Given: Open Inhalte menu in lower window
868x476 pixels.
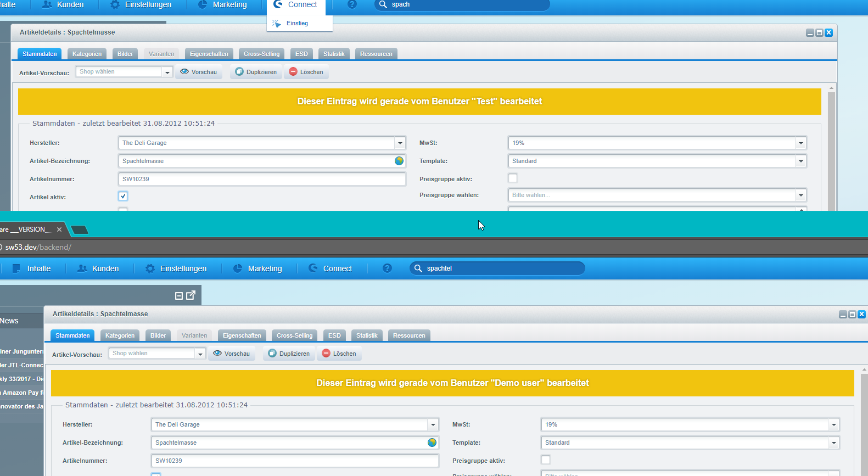Looking at the screenshot, I should [x=32, y=268].
